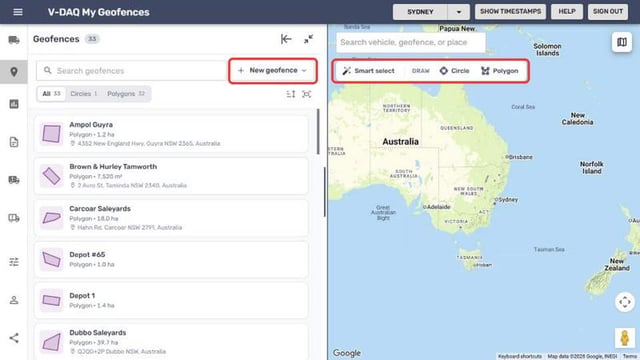Open the sliders settings sidebar icon

pyautogui.click(x=14, y=262)
